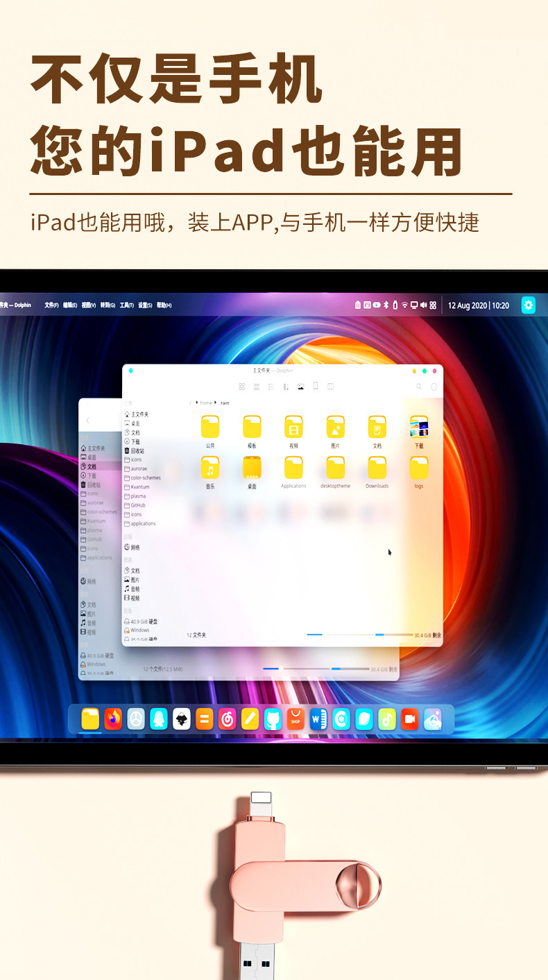This screenshot has width=548, height=980.
Task: Launch Firefox from the dock
Action: 113,719
